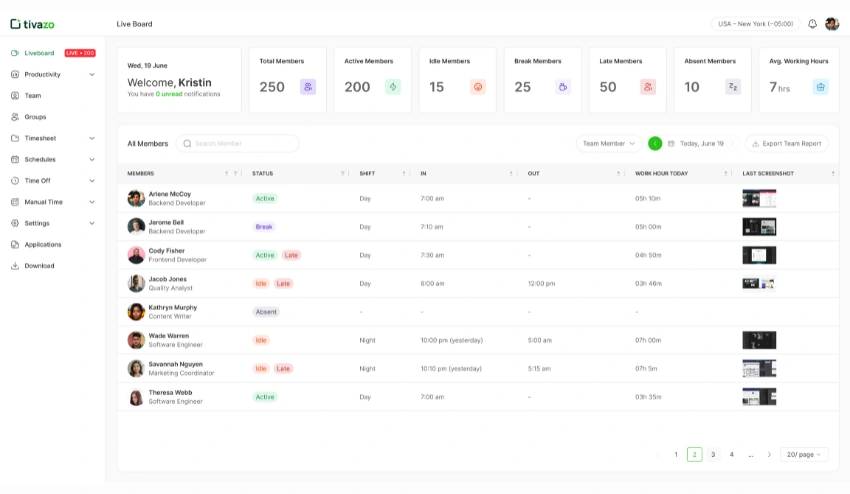Screen dimensions: 850x494
Task: Click the notification bell icon
Action: click(812, 24)
